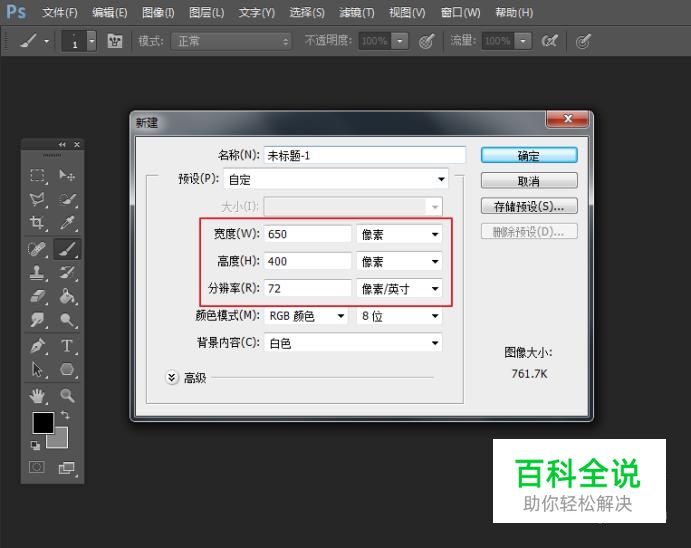The height and width of the screenshot is (548, 691).
Task: Select the Hand tool
Action: point(37,396)
